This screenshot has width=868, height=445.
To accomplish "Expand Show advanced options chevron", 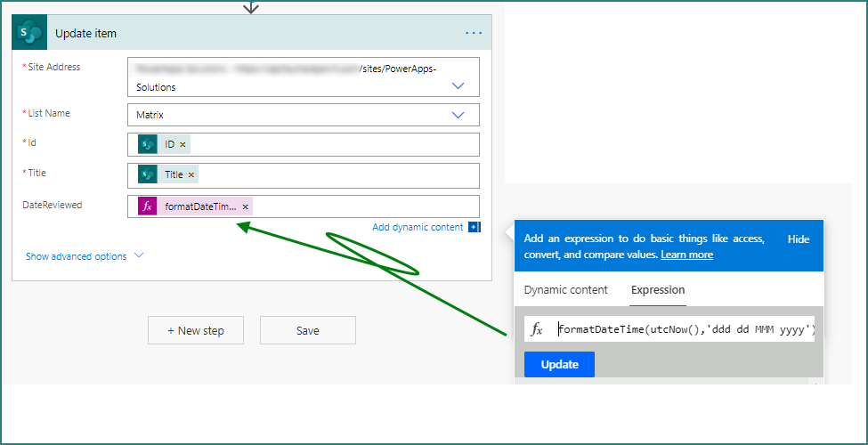I will coord(139,255).
